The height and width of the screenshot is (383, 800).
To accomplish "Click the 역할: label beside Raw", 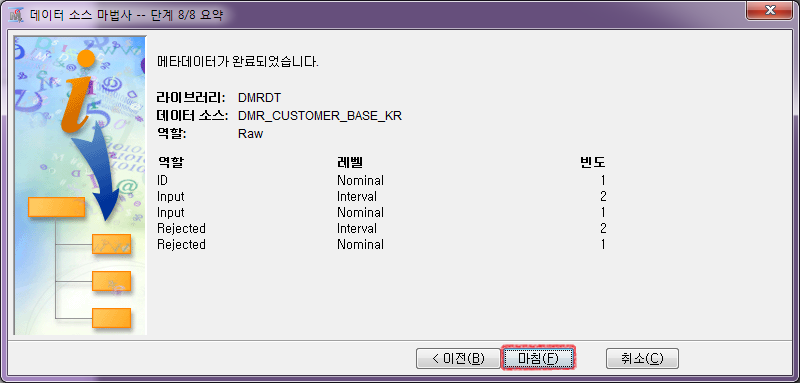I will tap(172, 134).
